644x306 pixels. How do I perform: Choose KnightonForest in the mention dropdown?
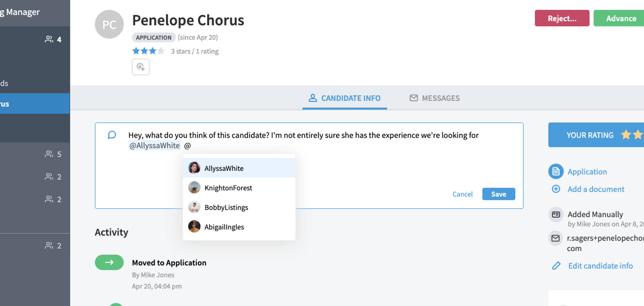point(239,188)
